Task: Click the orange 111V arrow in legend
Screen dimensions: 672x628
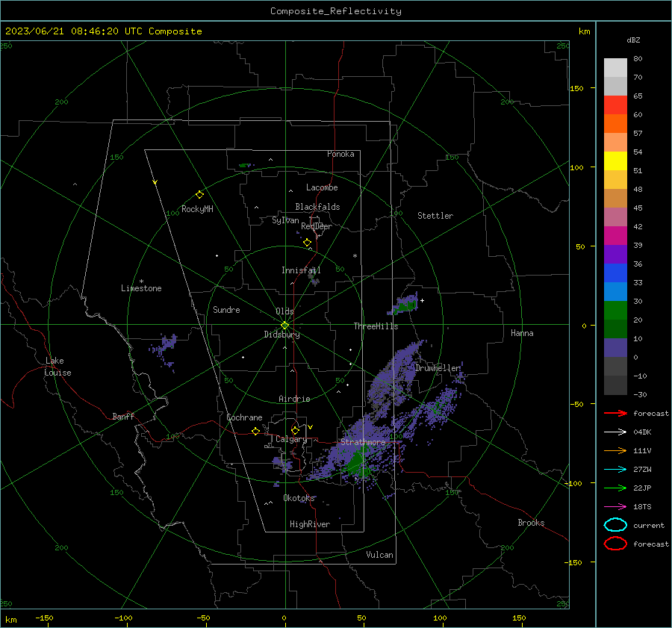Action: point(615,450)
